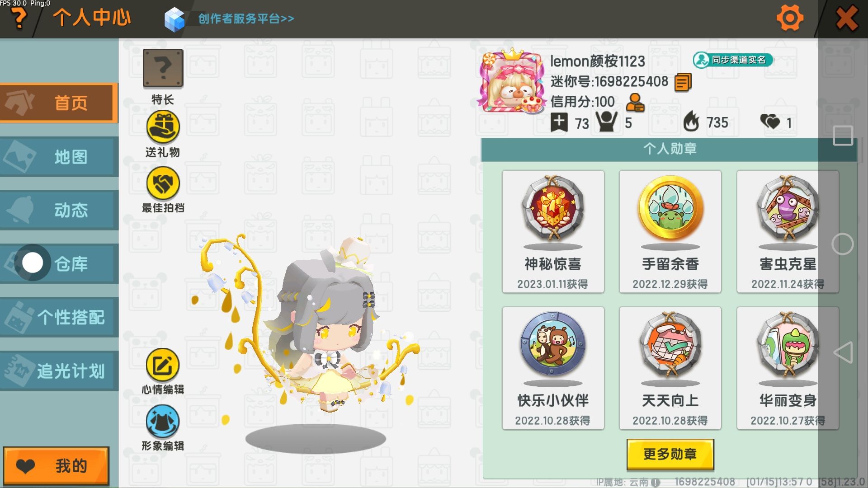Open 心情编辑 mood editor icon
868x488 pixels.
tap(163, 365)
